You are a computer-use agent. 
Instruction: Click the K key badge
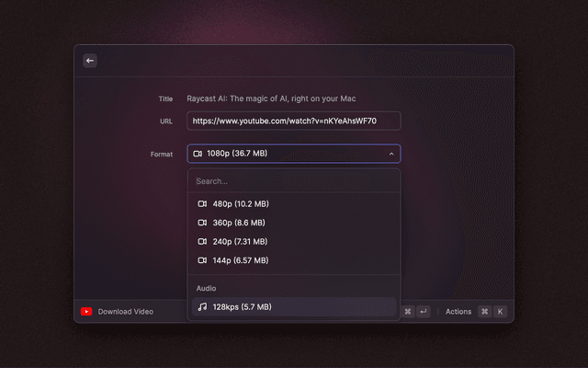500,311
